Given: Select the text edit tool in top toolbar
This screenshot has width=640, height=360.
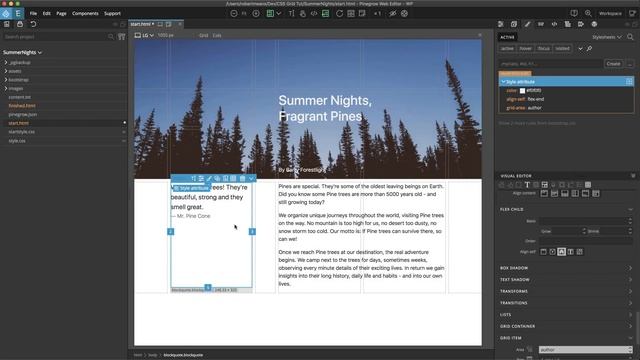Looking at the screenshot, I should click(291, 13).
